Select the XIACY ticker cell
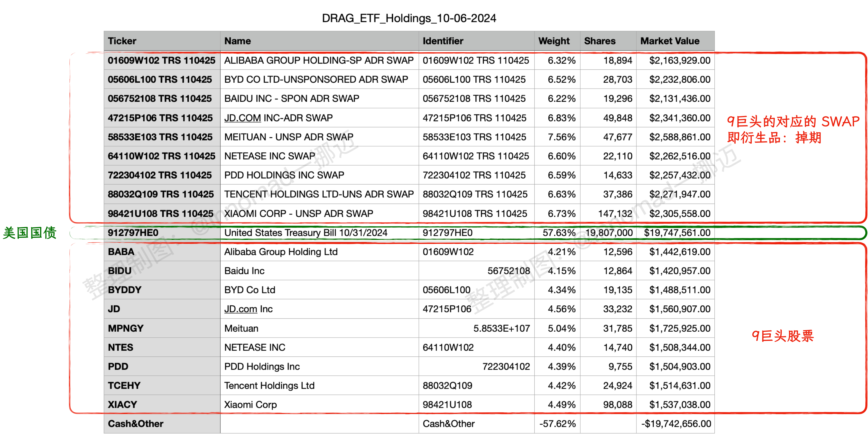Image resolution: width=868 pixels, height=443 pixels. 162,405
